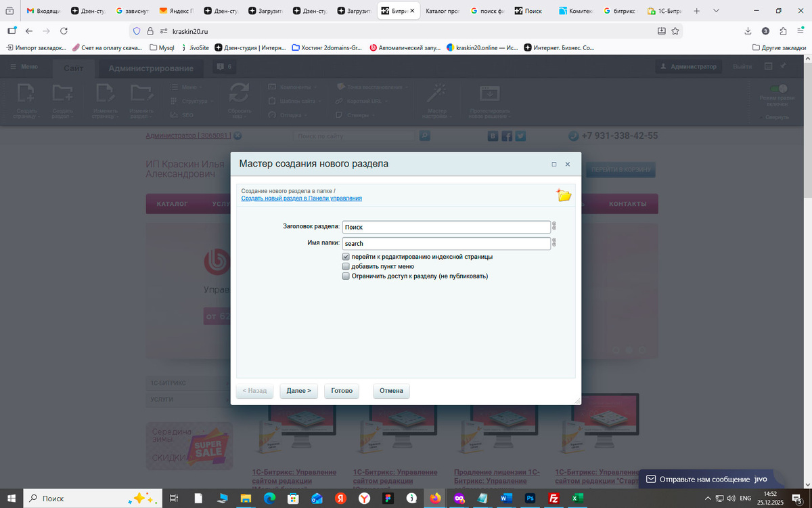This screenshot has height=508, width=812.
Task: Click 'Протестировать новое решение' icon
Action: click(x=489, y=93)
